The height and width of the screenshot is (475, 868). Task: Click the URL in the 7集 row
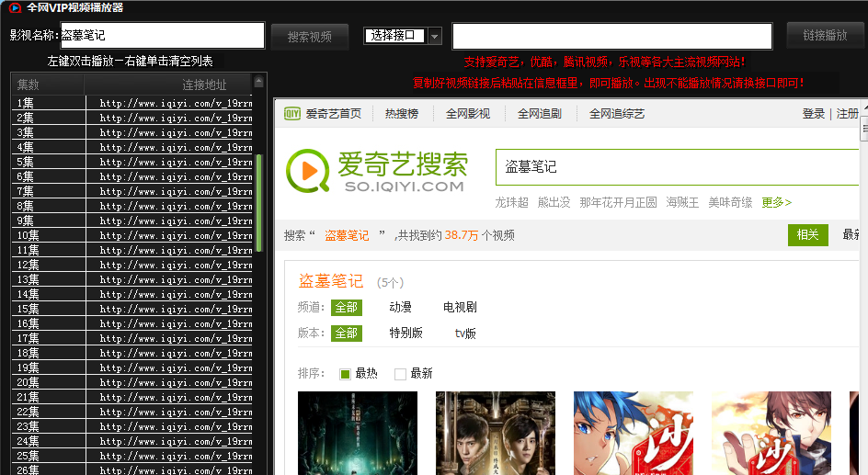[176, 191]
